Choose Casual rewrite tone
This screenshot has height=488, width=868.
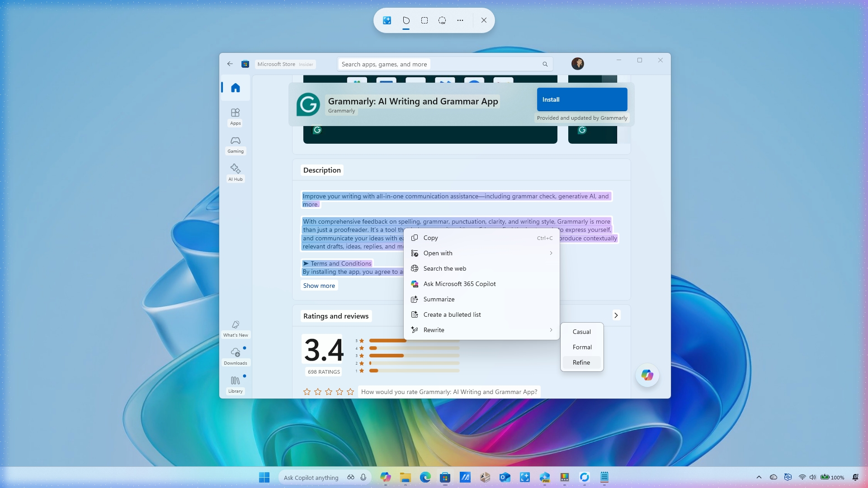(x=581, y=331)
